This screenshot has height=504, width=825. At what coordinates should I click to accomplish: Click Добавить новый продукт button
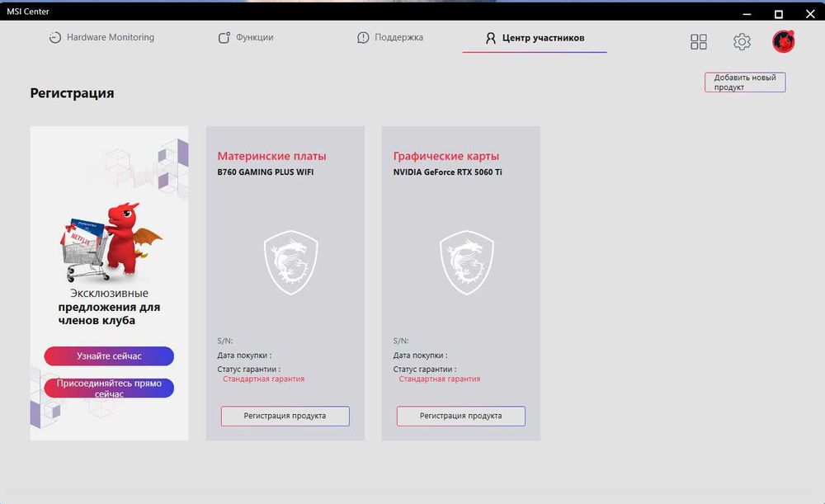(x=745, y=82)
